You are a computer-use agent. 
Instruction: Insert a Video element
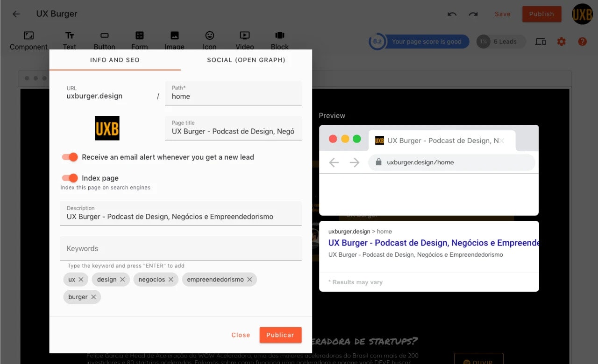coord(244,41)
